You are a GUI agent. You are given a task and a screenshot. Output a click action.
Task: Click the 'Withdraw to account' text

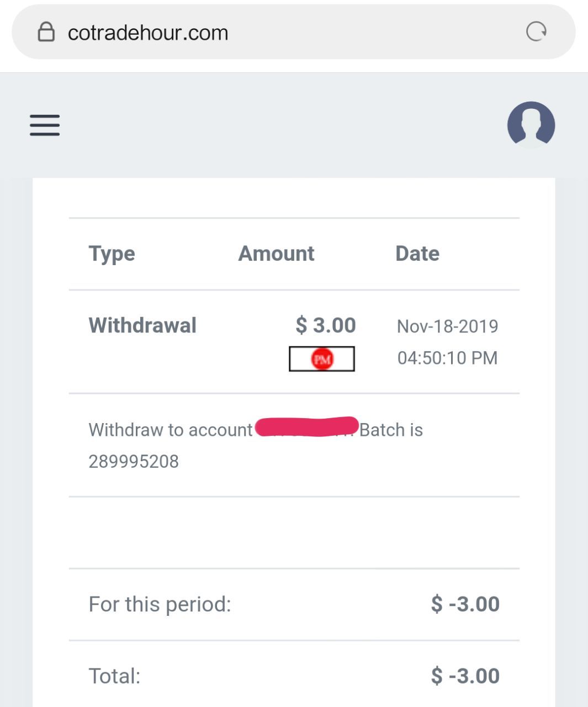click(171, 430)
